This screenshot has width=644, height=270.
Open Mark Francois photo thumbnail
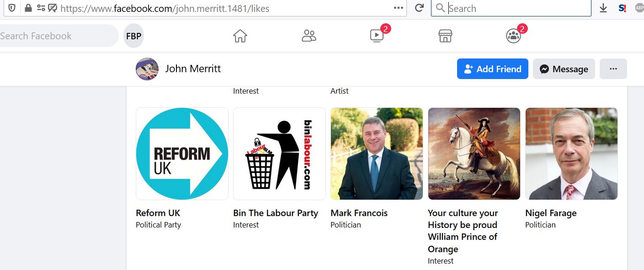(x=377, y=154)
